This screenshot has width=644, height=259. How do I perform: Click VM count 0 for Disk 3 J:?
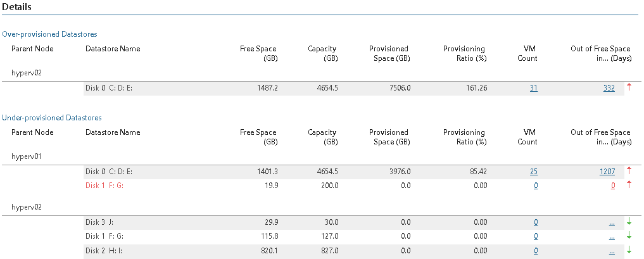pyautogui.click(x=535, y=222)
